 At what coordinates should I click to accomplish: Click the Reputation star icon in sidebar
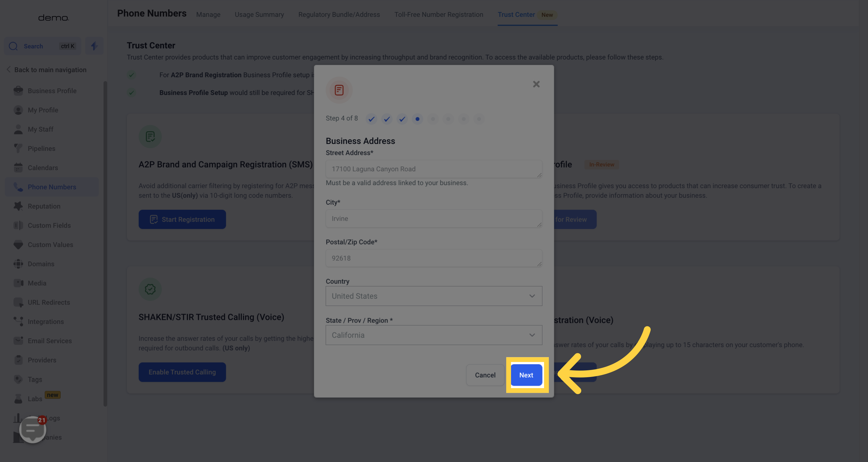tap(18, 206)
